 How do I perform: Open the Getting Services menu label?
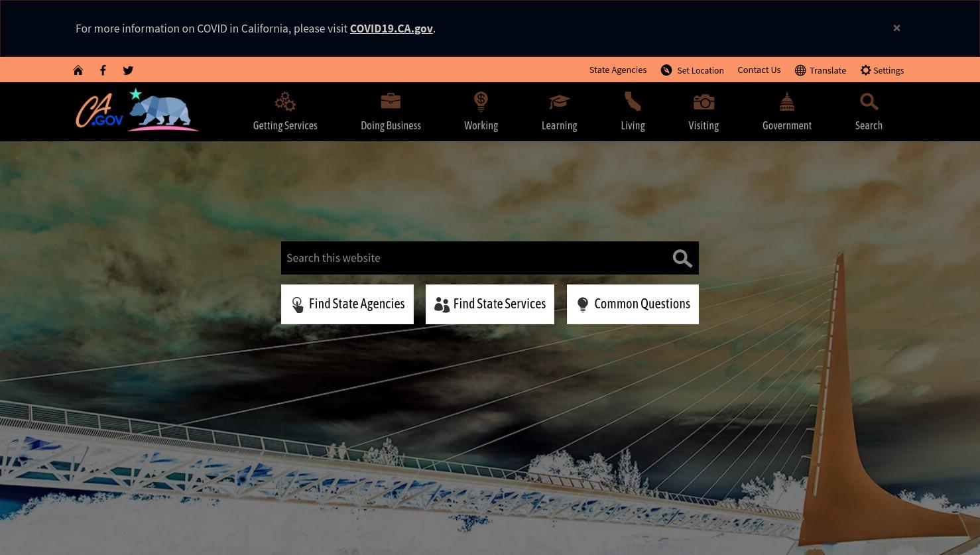285,125
